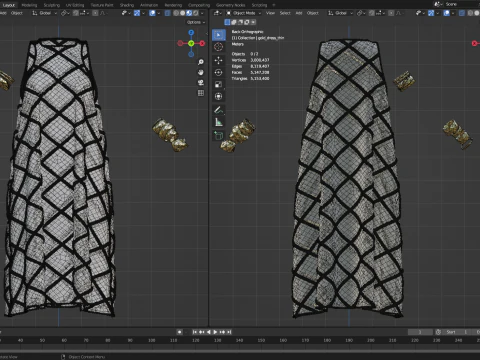Select the Select Box tool in the right viewport
This screenshot has height=360, width=480.
219,35
